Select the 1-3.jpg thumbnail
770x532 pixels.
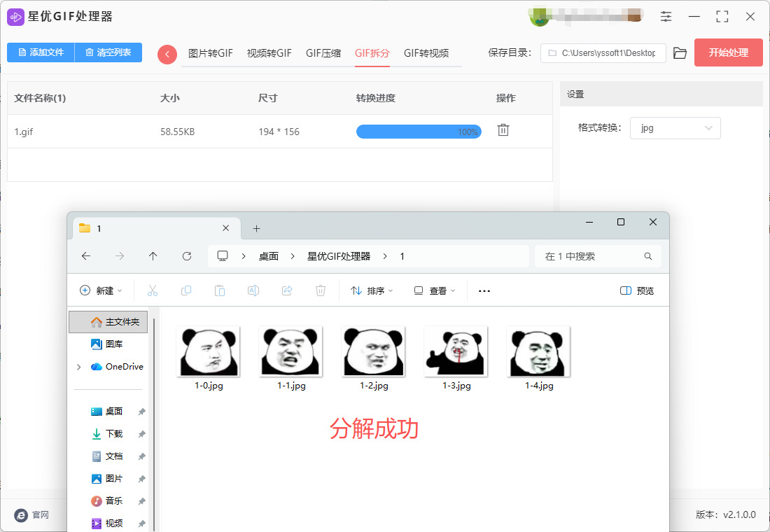click(x=456, y=351)
